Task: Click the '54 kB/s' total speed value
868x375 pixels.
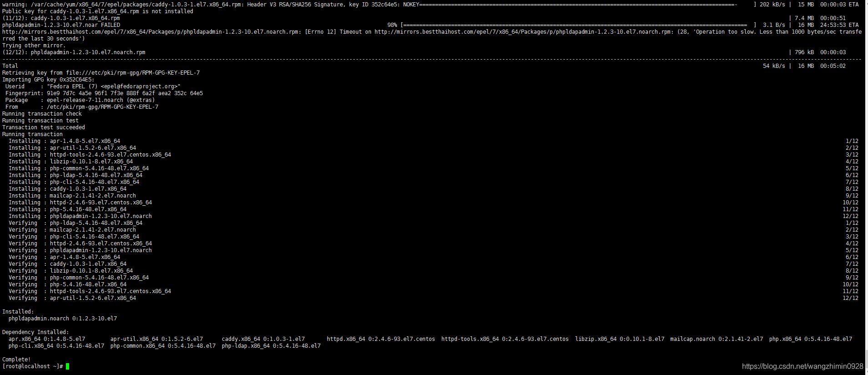Action: tap(774, 66)
